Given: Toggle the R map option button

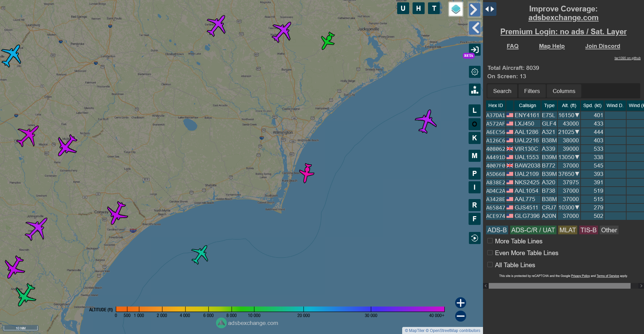Looking at the screenshot, I should [x=475, y=205].
